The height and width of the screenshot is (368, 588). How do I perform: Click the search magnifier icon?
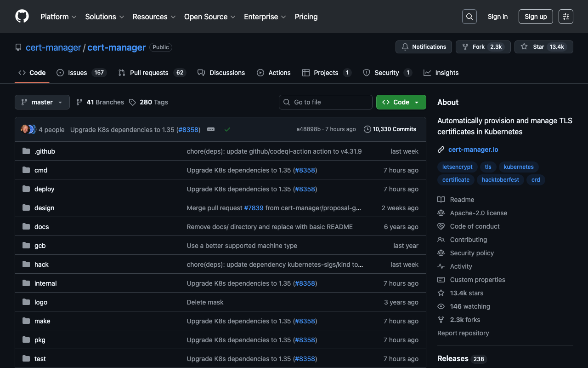tap(469, 17)
